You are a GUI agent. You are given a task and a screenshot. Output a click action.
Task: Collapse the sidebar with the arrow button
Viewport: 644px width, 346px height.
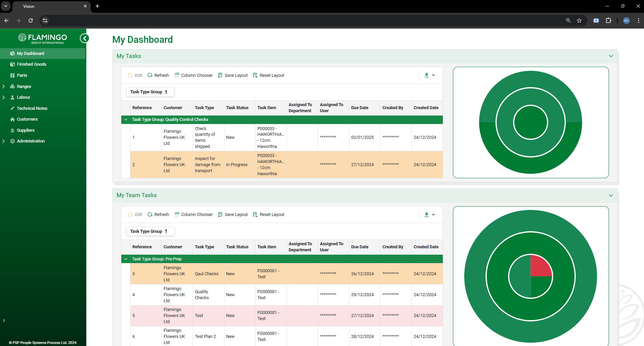point(84,38)
